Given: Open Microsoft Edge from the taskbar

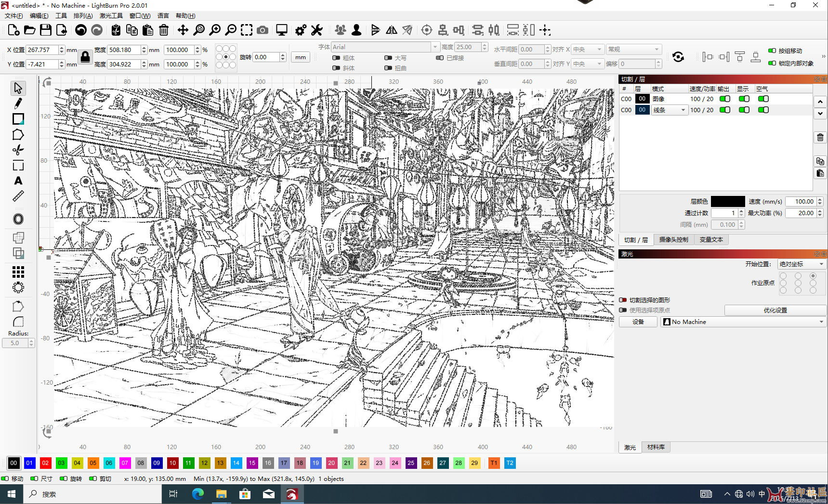Looking at the screenshot, I should (x=198, y=494).
